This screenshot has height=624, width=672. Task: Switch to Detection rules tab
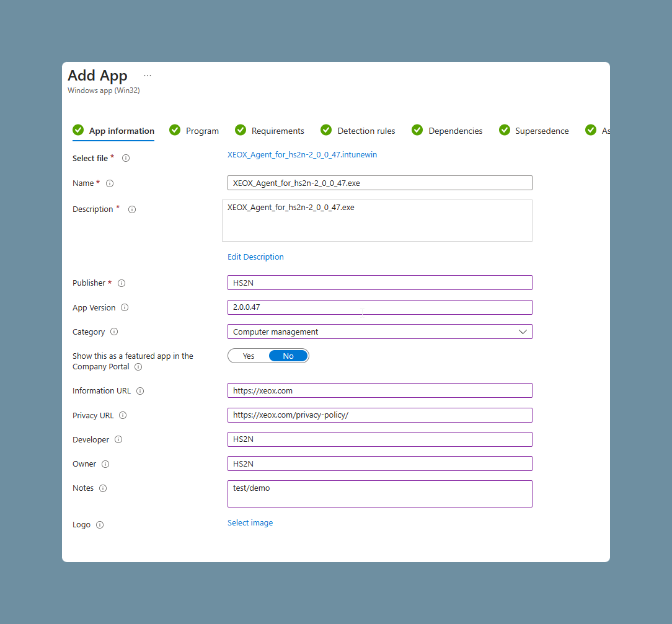tap(358, 131)
